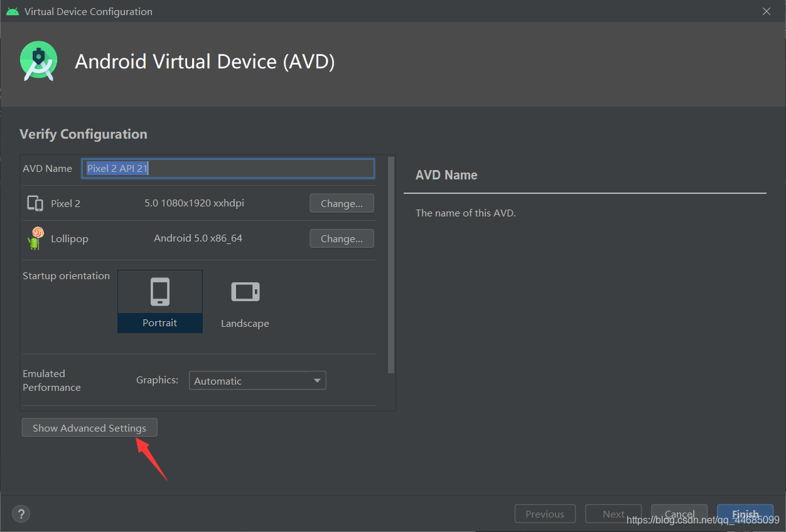Click '5.0 1080x1920 xxhdpi' specification text

pos(195,203)
